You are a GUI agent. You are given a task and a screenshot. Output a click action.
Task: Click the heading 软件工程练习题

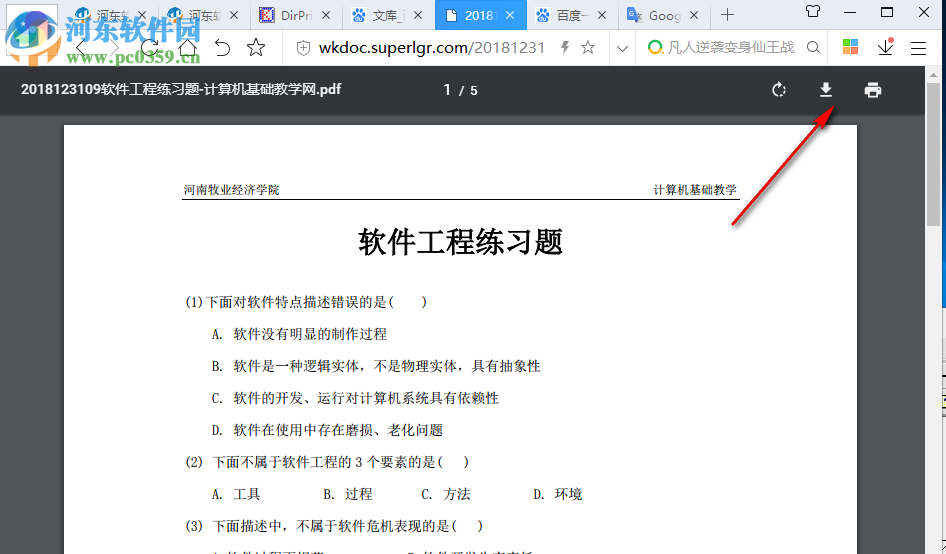460,242
